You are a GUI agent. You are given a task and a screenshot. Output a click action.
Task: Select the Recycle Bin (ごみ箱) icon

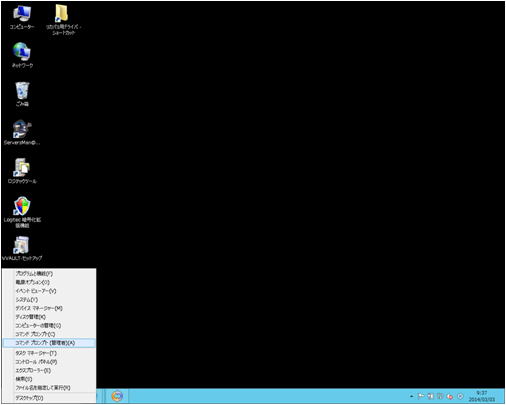tap(22, 94)
